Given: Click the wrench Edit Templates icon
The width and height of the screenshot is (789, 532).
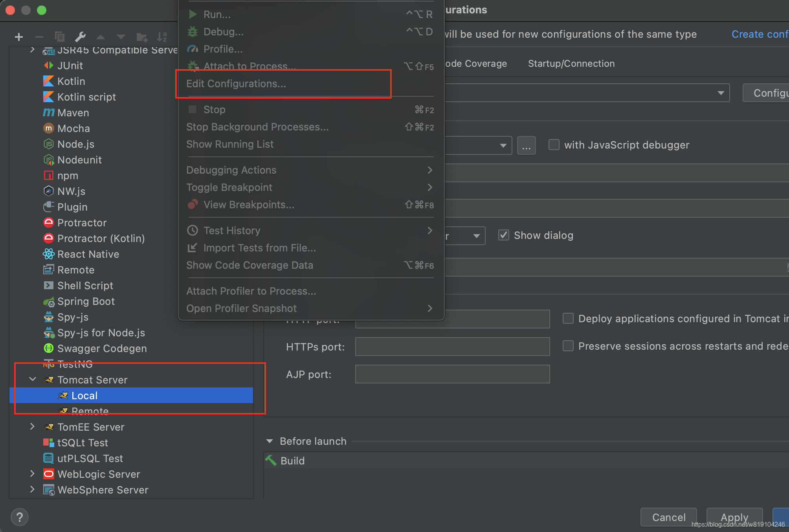Looking at the screenshot, I should 80,37.
